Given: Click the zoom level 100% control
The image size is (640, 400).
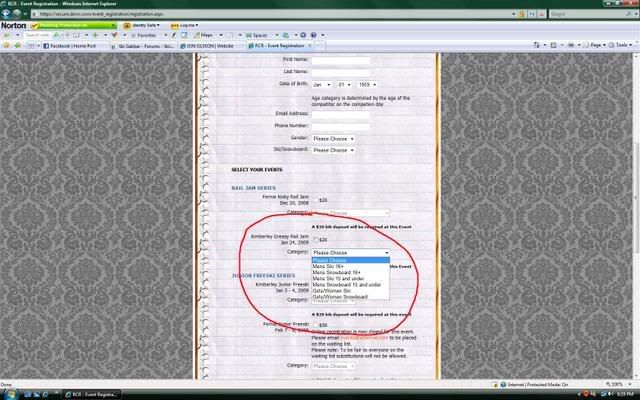Looking at the screenshot, I should (x=619, y=381).
